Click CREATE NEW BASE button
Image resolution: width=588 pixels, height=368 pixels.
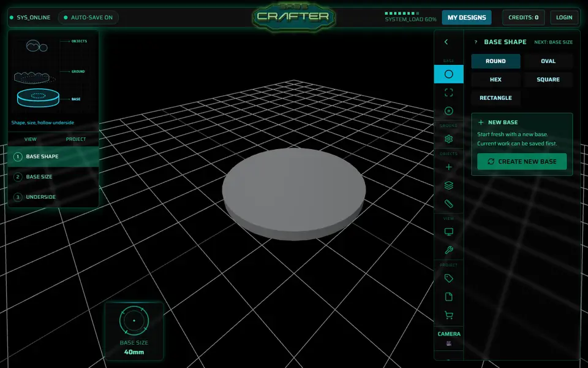(522, 161)
